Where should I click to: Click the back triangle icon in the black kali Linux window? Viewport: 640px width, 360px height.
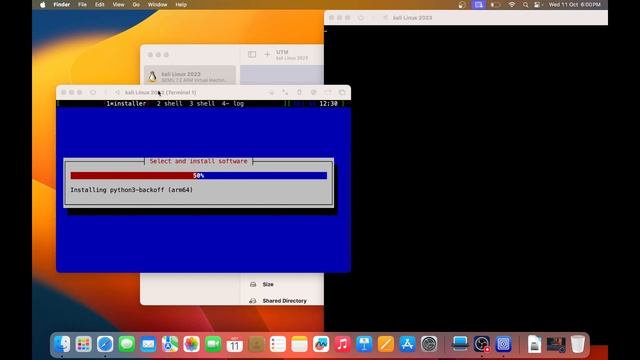pos(385,18)
